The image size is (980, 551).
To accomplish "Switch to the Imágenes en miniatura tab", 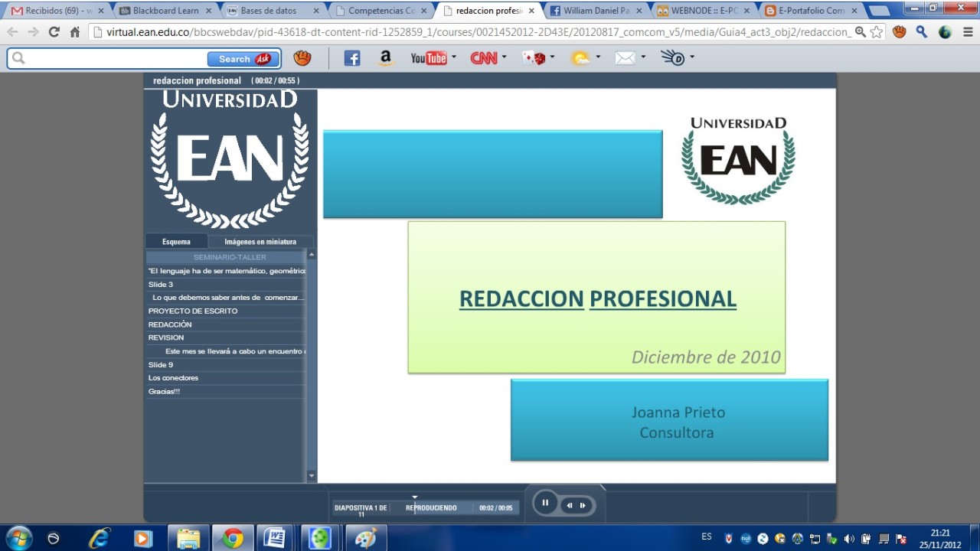I will pyautogui.click(x=260, y=242).
